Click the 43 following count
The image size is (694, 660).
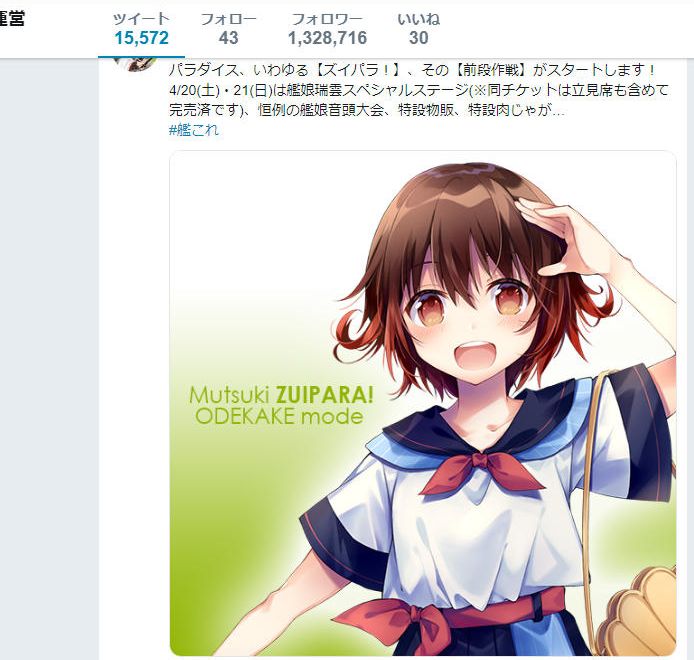coord(228,38)
